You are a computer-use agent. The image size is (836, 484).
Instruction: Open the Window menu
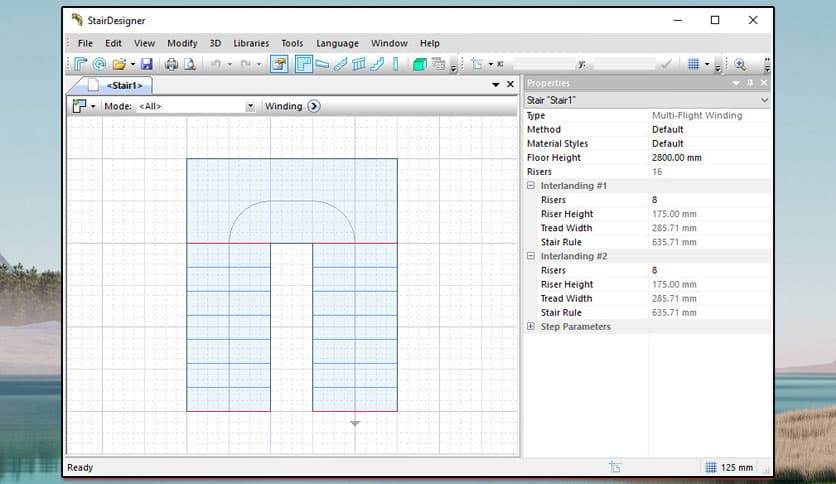tap(389, 43)
